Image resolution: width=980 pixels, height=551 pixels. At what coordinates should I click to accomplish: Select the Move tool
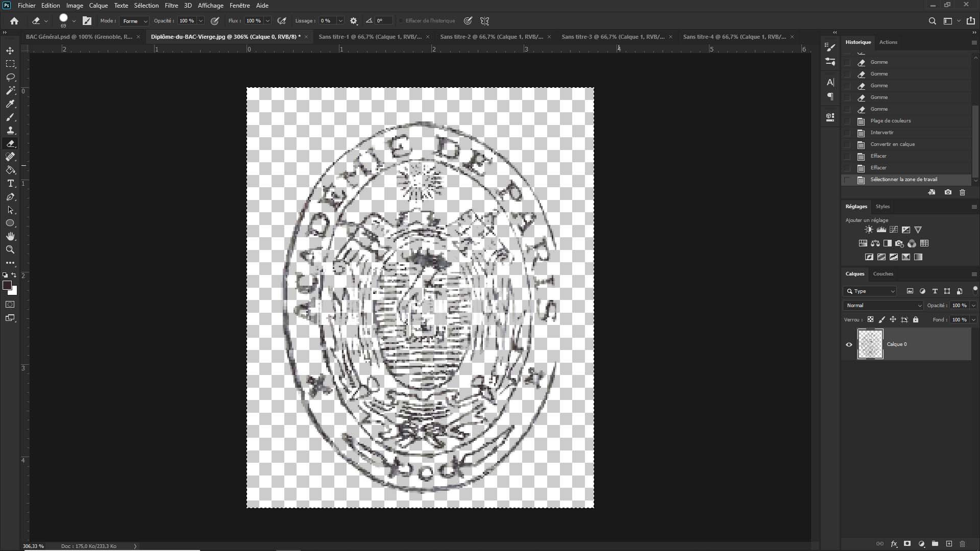click(10, 51)
